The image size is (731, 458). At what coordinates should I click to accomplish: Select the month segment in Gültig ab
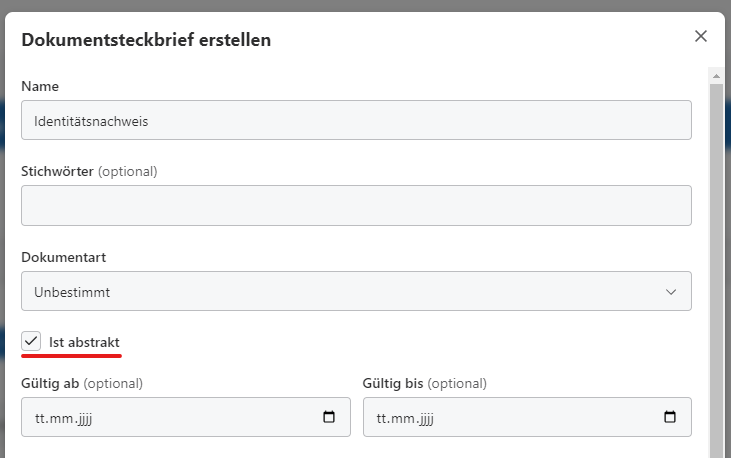point(58,418)
